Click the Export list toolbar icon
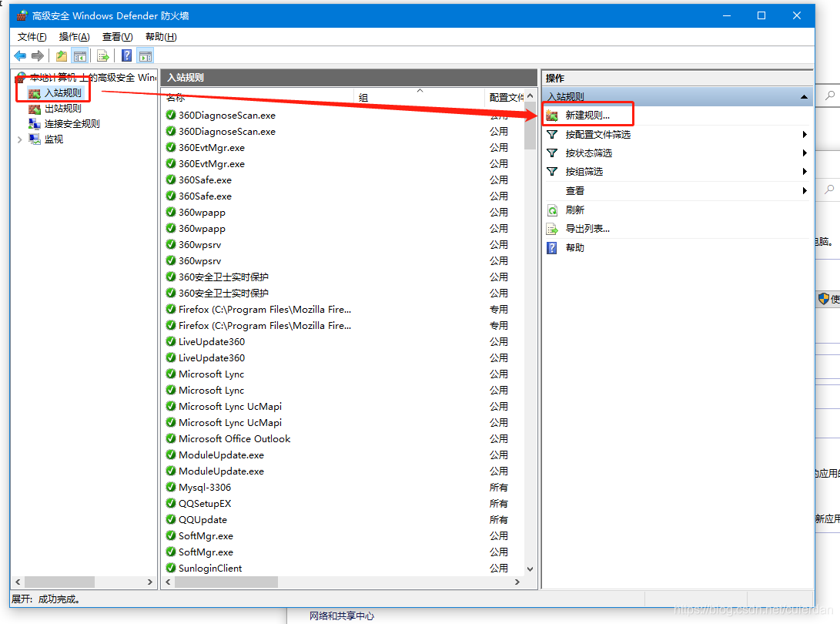 tap(103, 55)
